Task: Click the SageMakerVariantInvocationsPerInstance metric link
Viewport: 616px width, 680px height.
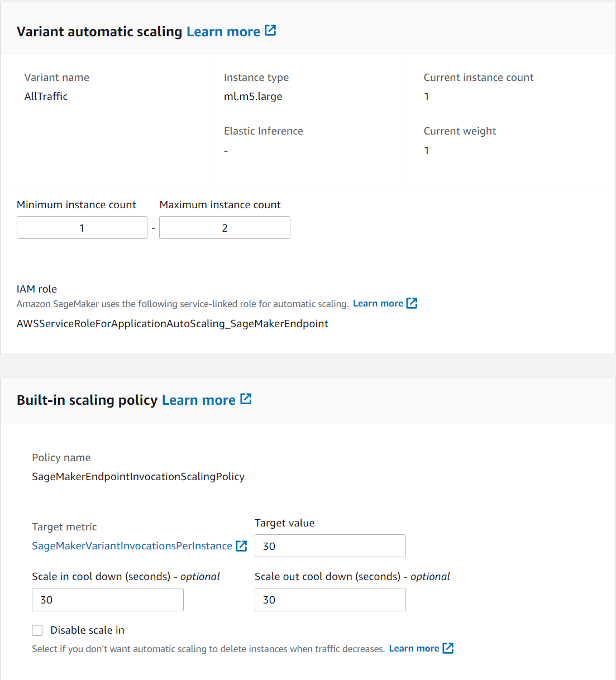Action: pyautogui.click(x=131, y=545)
